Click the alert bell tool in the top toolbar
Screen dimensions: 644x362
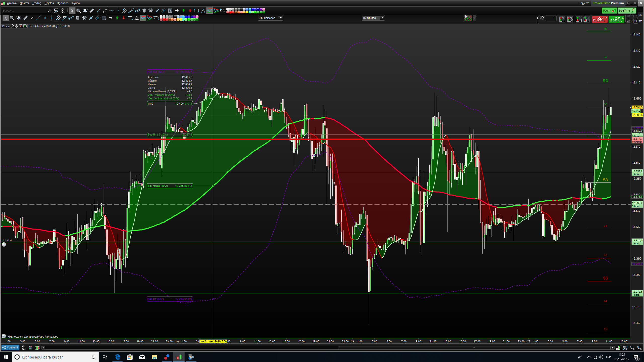(85, 11)
